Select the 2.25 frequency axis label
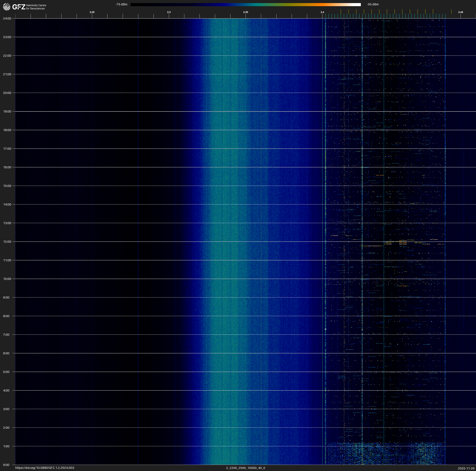Screen dimensions: 476x471 pyautogui.click(x=92, y=12)
